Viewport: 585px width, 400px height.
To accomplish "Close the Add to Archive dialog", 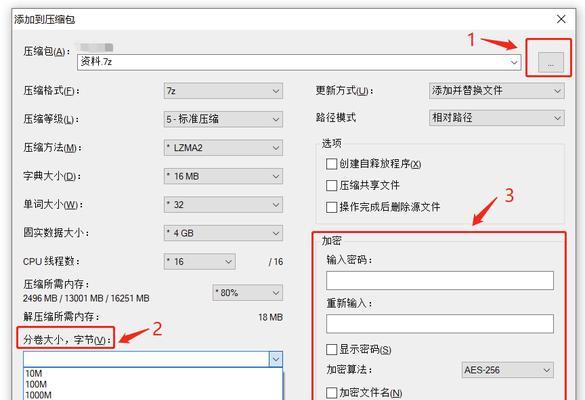I will (x=561, y=19).
